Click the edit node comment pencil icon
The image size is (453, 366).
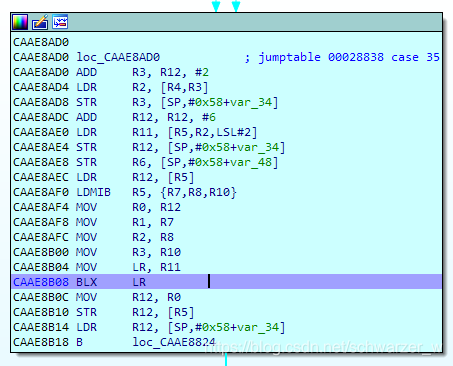click(x=40, y=22)
